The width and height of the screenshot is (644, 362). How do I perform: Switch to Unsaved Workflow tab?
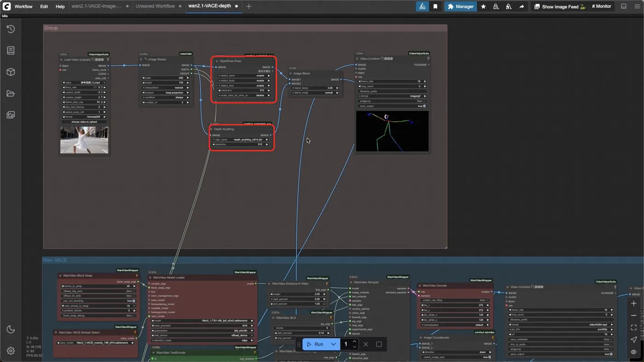[x=155, y=6]
